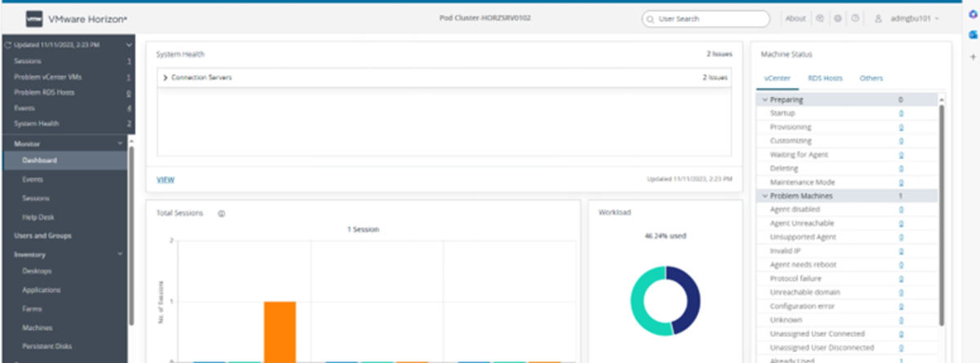Click the plus icon in browser sidebar
This screenshot has width=980, height=363.
[x=973, y=56]
